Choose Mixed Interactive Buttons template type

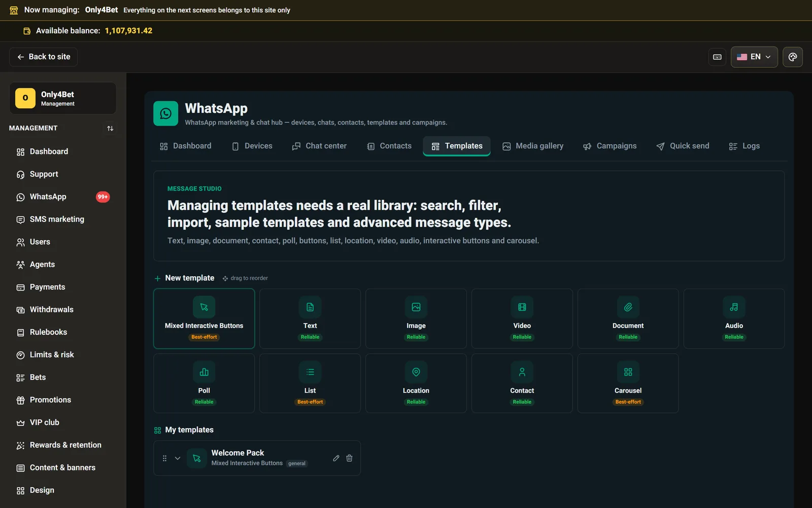[204, 319]
